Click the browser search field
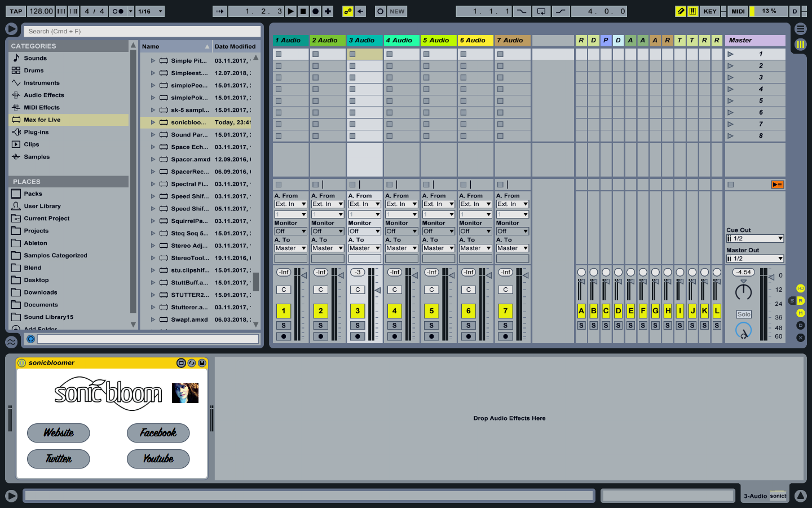Screen dimensions: 812x508 [142, 32]
